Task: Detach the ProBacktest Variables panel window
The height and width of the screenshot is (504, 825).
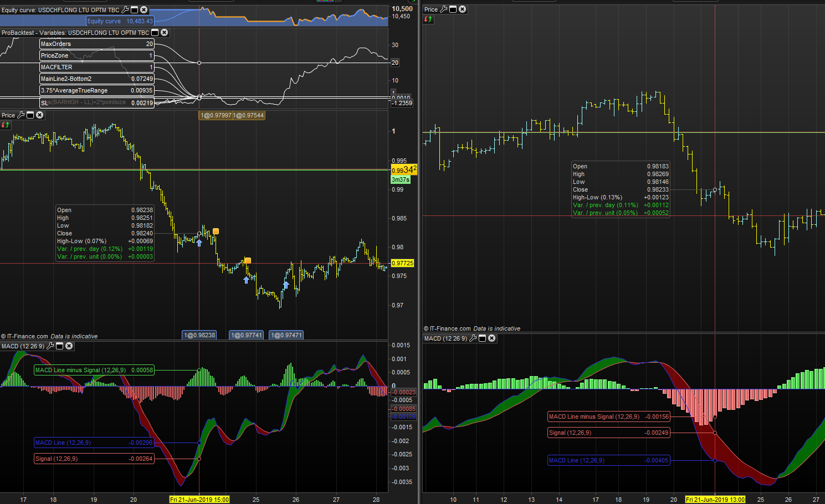Action: pyautogui.click(x=155, y=33)
